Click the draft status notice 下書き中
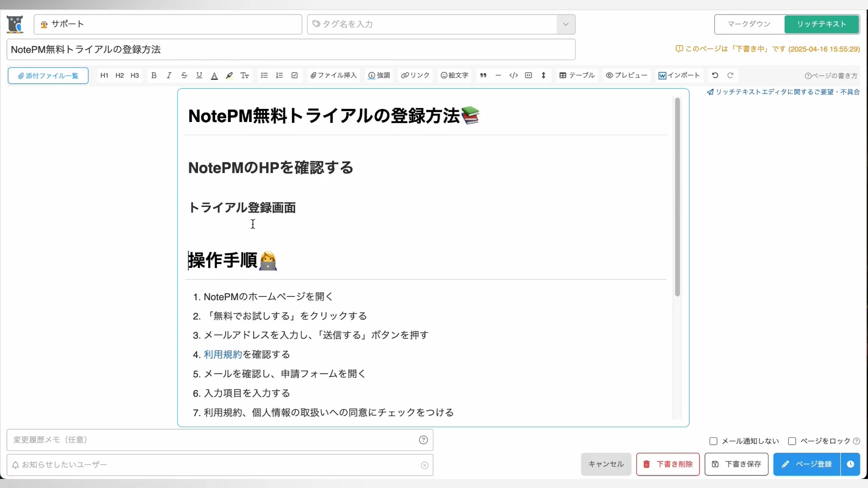The width and height of the screenshot is (868, 488). coord(768,49)
